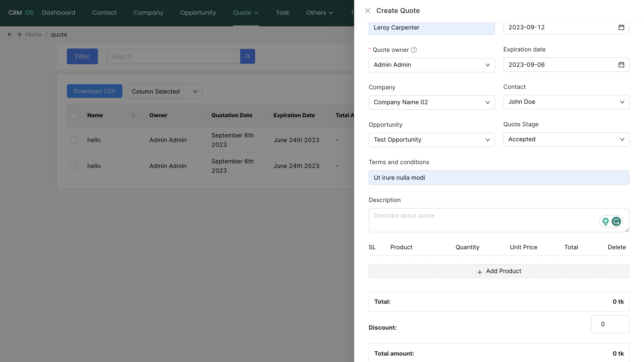Open the Grammarly icon in Description
This screenshot has width=644, height=362.
coord(617,221)
